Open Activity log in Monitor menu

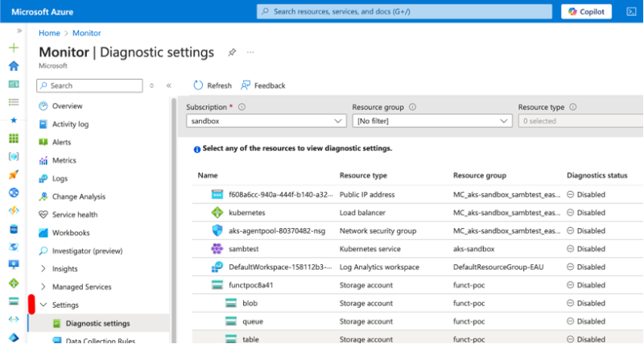click(x=69, y=124)
